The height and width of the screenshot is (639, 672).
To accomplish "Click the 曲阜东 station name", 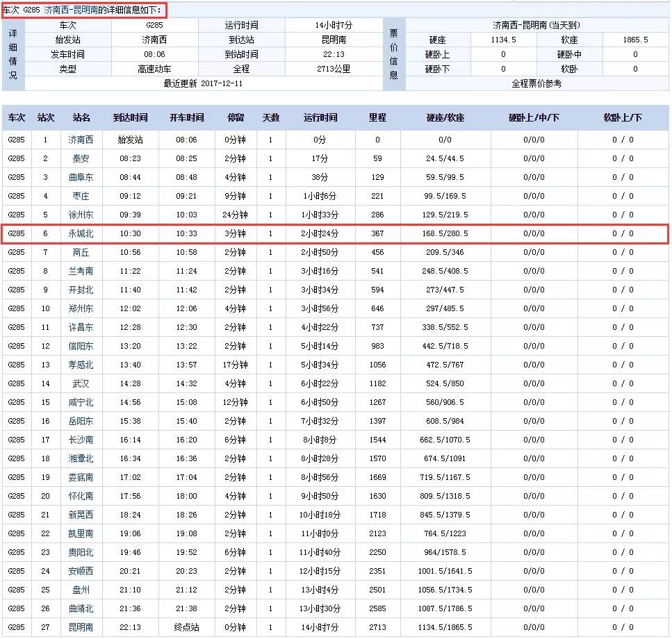I will 81,177.
